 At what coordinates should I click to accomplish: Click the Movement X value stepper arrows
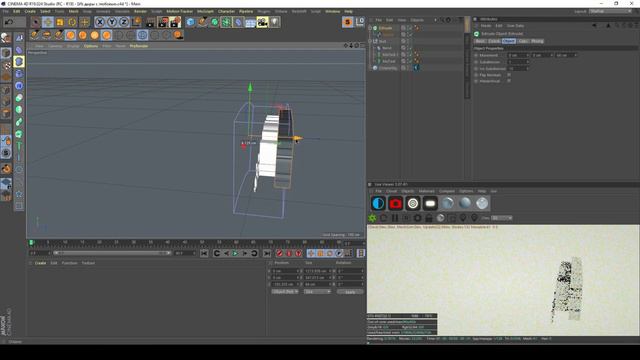[x=528, y=55]
